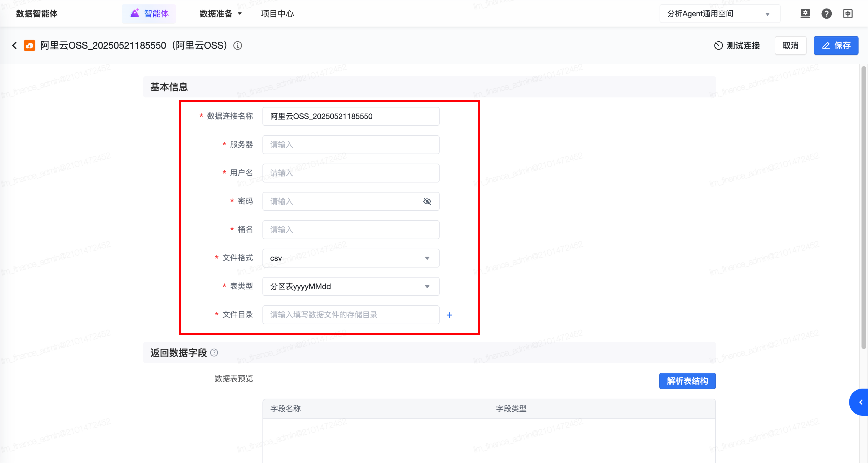868x463 pixels.
Task: Expand the 数据准备 menu
Action: coord(221,14)
